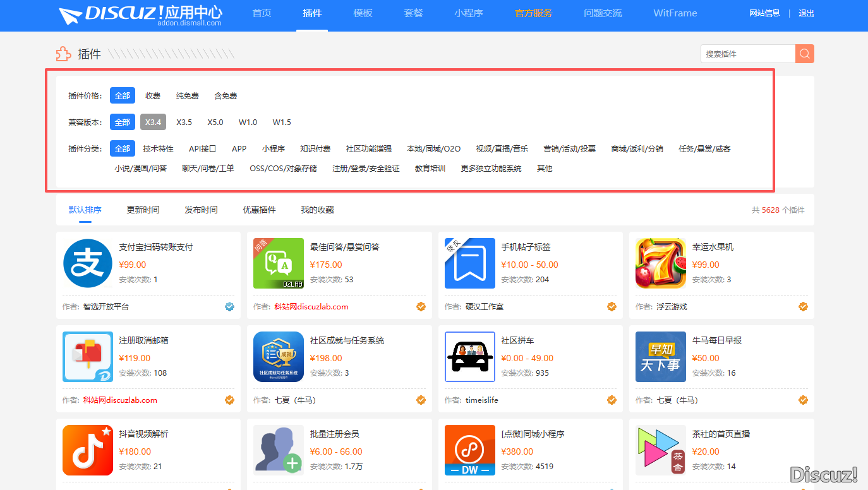Screen dimensions: 868x490
Task: Open the Alipay 支付宝扫码转账支付 plugin icon
Action: click(88, 263)
